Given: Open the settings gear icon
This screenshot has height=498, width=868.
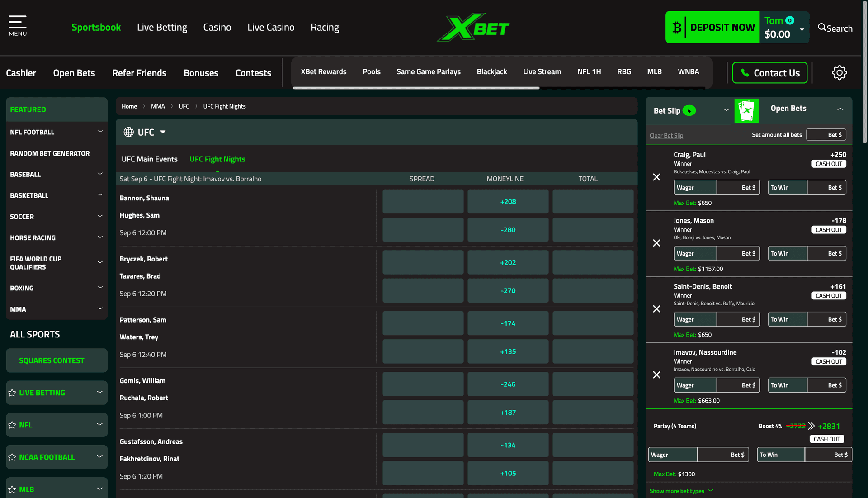Looking at the screenshot, I should (840, 72).
